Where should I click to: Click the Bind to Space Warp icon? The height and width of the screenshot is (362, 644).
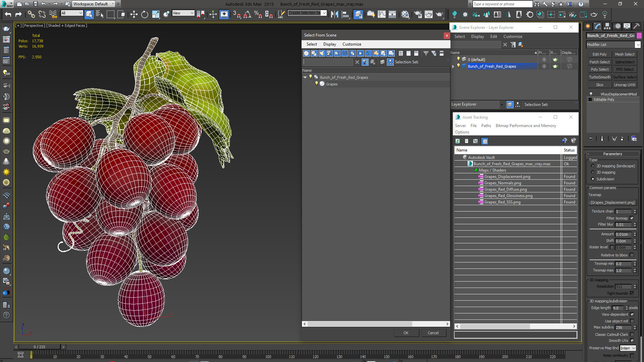[53, 14]
